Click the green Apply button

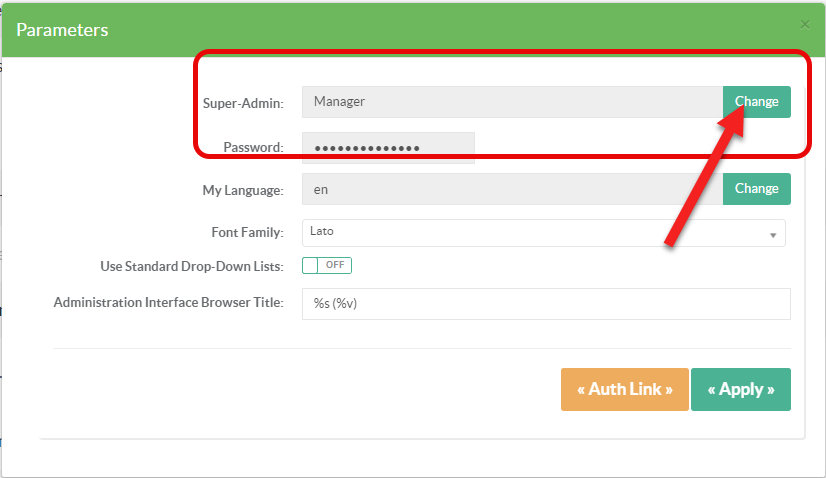click(x=740, y=389)
